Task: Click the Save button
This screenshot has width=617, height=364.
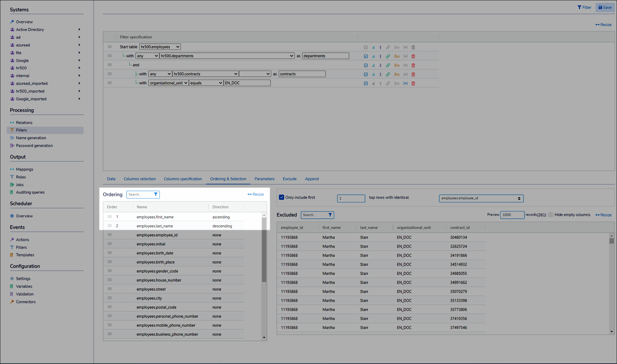Action: [x=605, y=7]
